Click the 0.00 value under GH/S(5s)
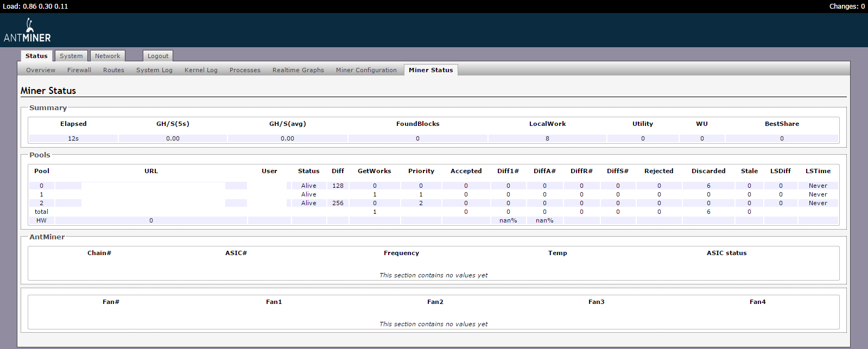Screen dimensions: 868x349 pyautogui.click(x=173, y=138)
